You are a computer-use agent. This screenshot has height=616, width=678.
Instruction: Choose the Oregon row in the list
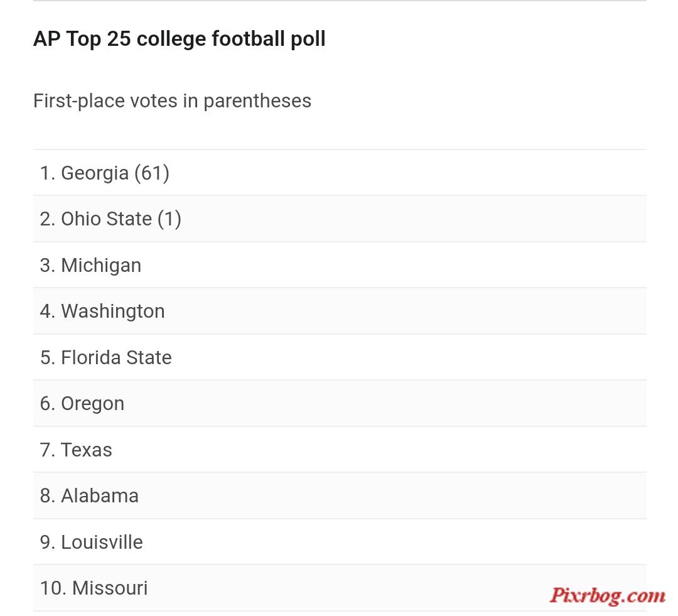pyautogui.click(x=340, y=404)
